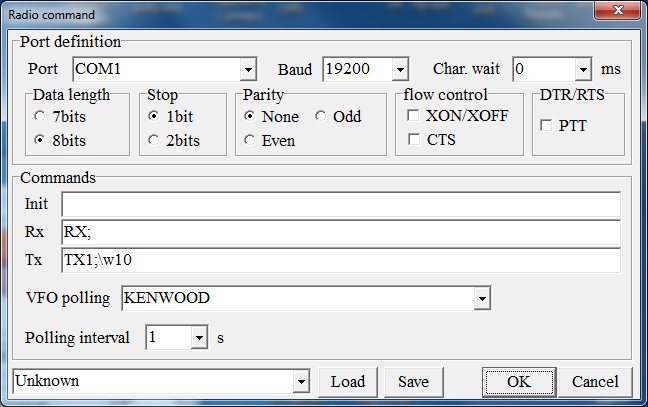This screenshot has height=407, width=648.
Task: Set parity to Even
Action: tap(251, 140)
